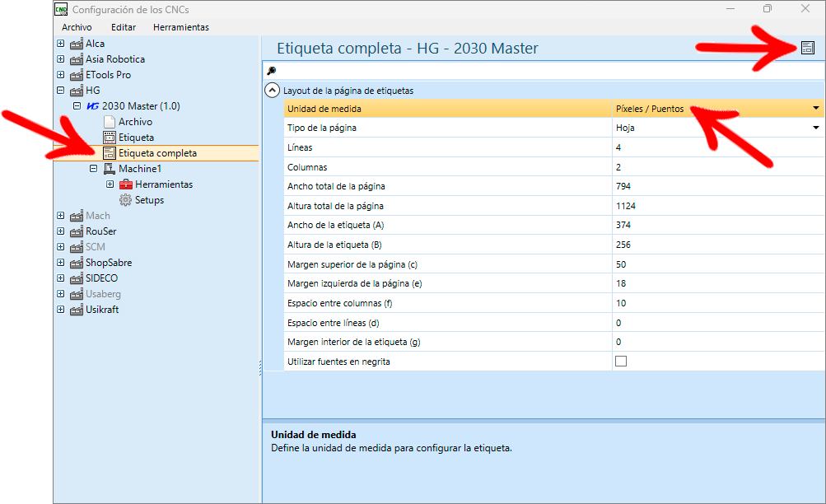Expand the ShopSabre manufacturer node
The width and height of the screenshot is (826, 504).
[x=61, y=262]
